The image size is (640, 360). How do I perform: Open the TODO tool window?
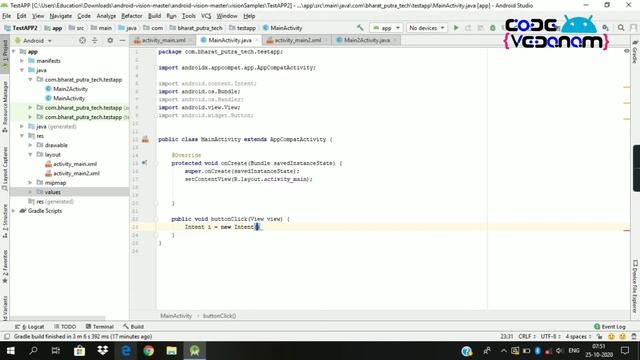(x=65, y=327)
